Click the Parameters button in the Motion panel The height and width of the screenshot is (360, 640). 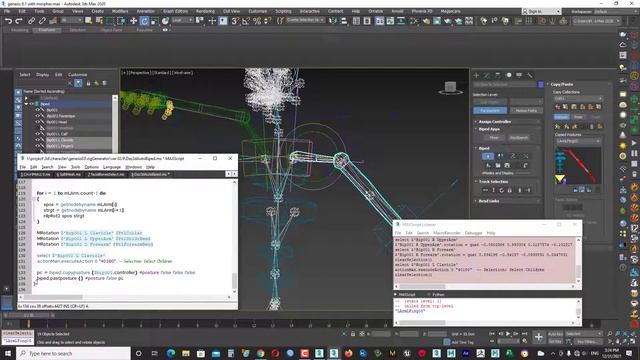(x=490, y=111)
